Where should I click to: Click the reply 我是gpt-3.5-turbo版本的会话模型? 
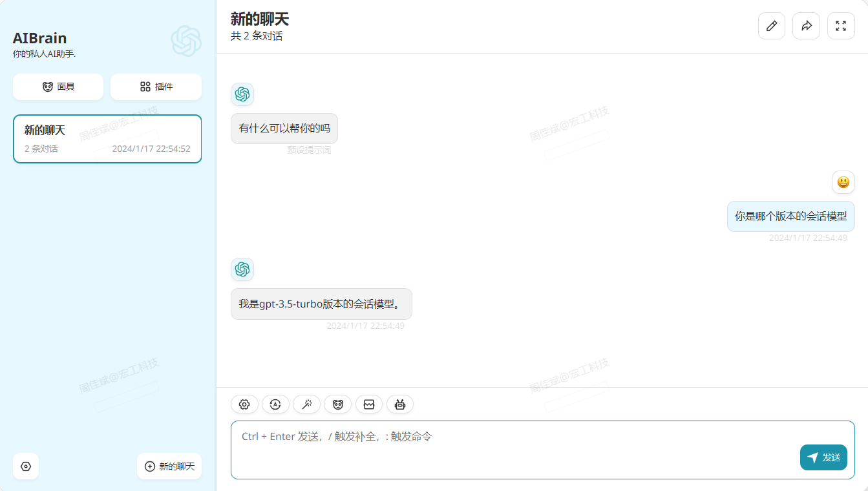[x=321, y=304]
